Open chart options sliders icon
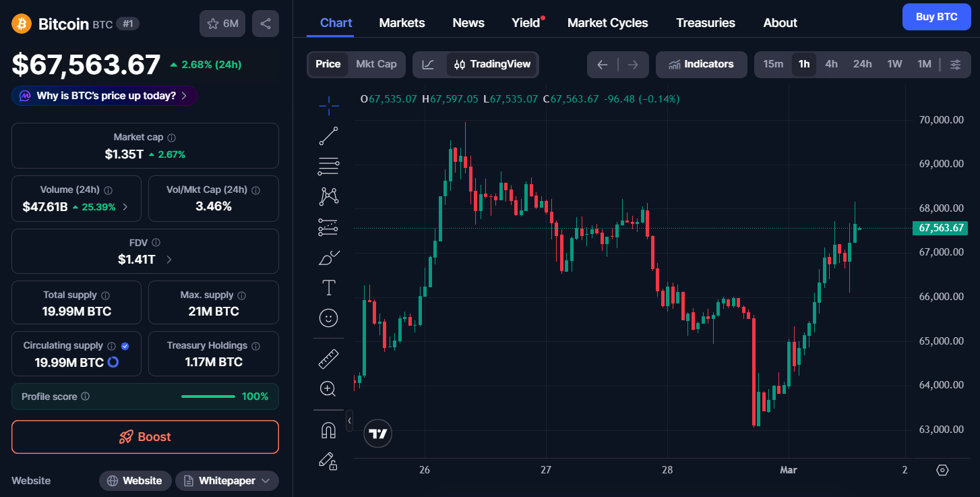This screenshot has width=980, height=497. [x=956, y=65]
